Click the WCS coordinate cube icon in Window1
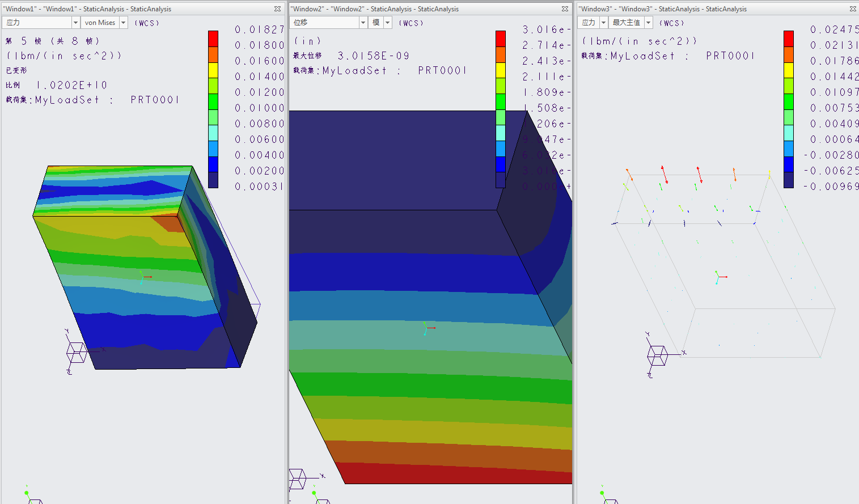This screenshot has height=504, width=859. click(77, 353)
